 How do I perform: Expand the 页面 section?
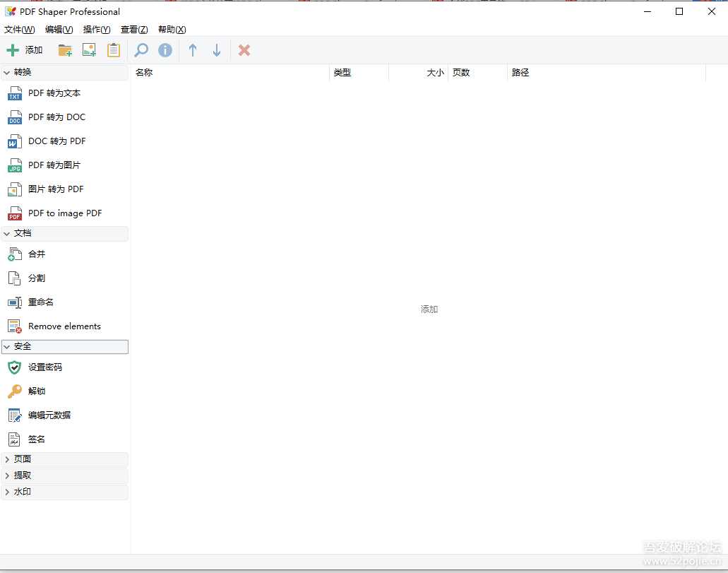click(x=22, y=459)
